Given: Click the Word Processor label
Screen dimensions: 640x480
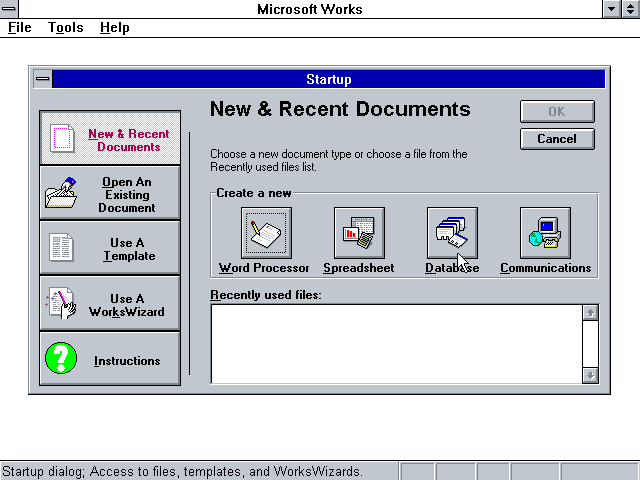Looking at the screenshot, I should coord(264,268).
